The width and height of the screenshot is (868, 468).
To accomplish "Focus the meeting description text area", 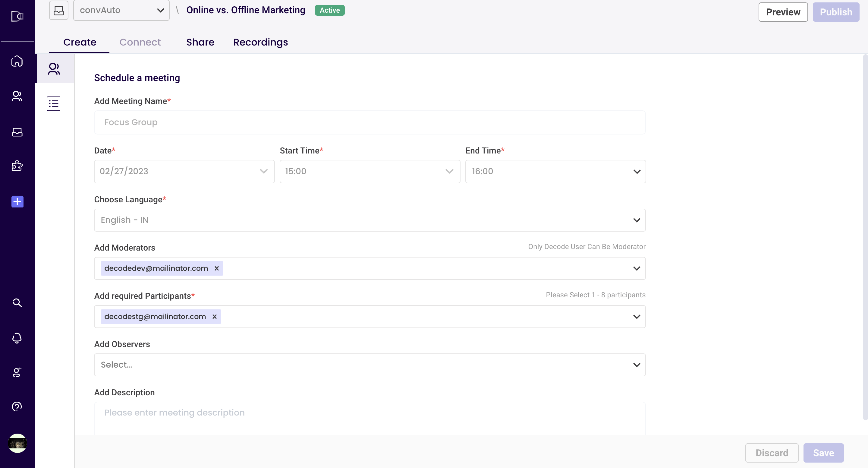I will coord(370,418).
